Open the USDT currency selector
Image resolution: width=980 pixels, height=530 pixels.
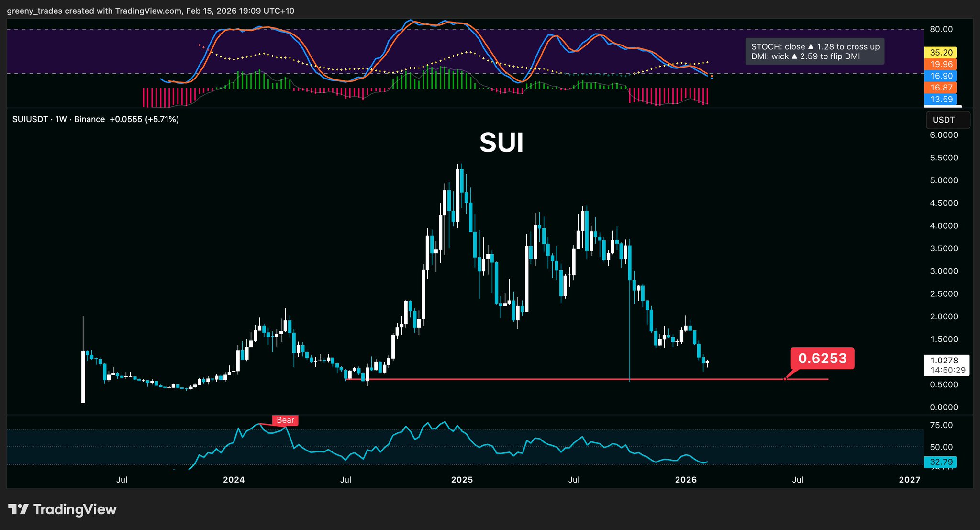pos(948,120)
